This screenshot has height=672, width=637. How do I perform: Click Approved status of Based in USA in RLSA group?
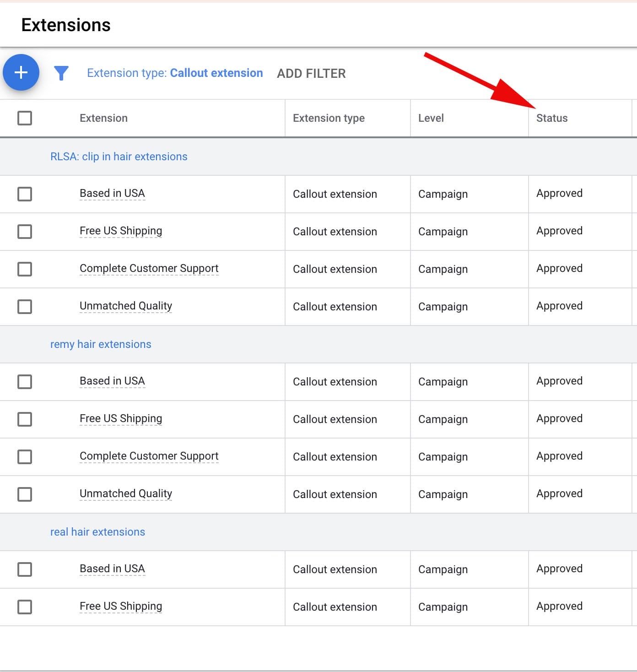tap(559, 194)
